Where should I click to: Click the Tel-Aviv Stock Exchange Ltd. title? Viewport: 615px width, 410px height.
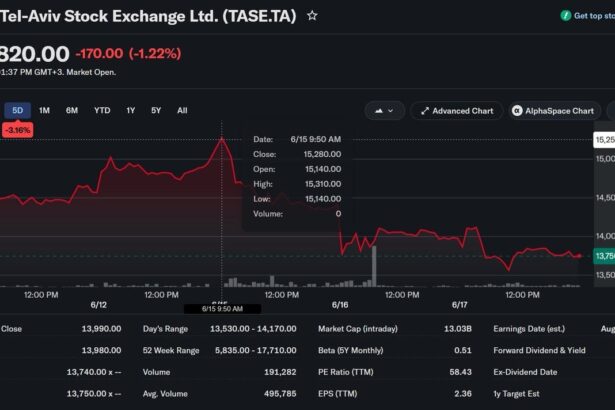148,16
